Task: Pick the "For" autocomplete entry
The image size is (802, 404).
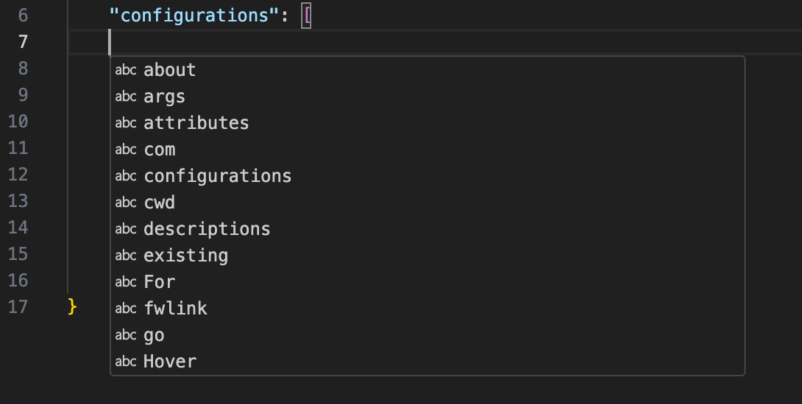Action: pos(159,282)
